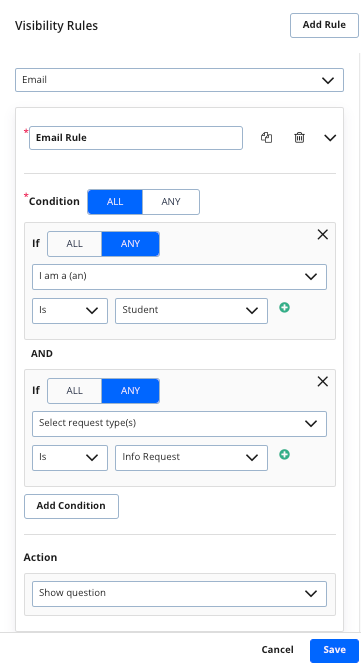This screenshot has width=361, height=667.
Task: Add another value next to Info Request
Action: point(284,454)
